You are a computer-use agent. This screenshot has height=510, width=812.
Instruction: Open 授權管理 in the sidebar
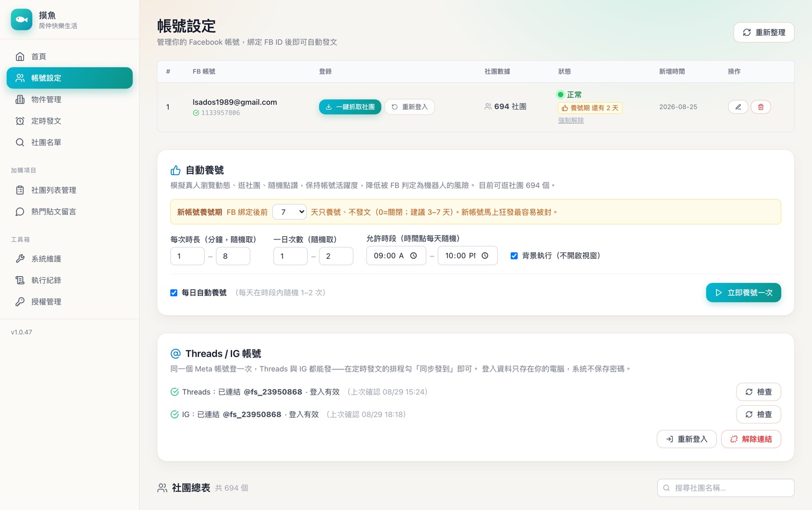coord(70,302)
